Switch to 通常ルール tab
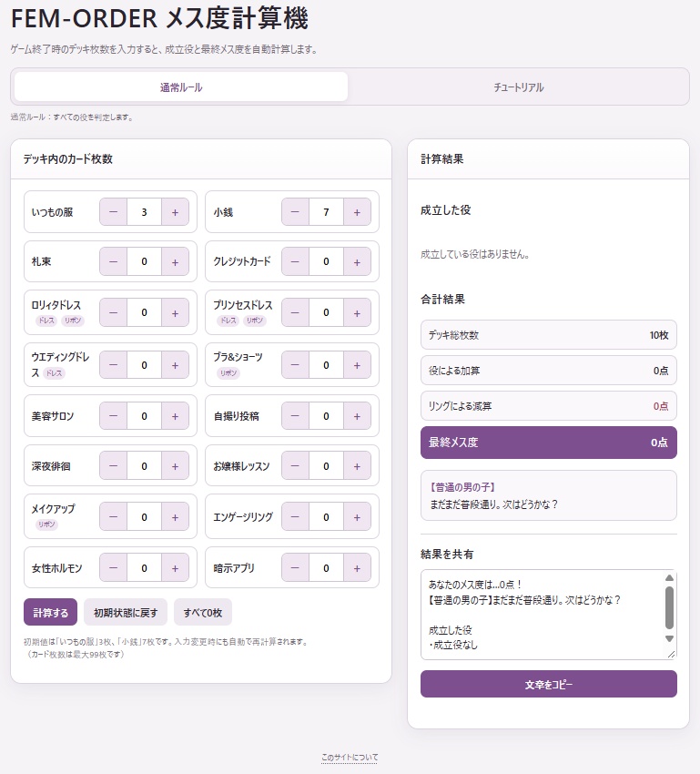The width and height of the screenshot is (700, 774). [181, 87]
